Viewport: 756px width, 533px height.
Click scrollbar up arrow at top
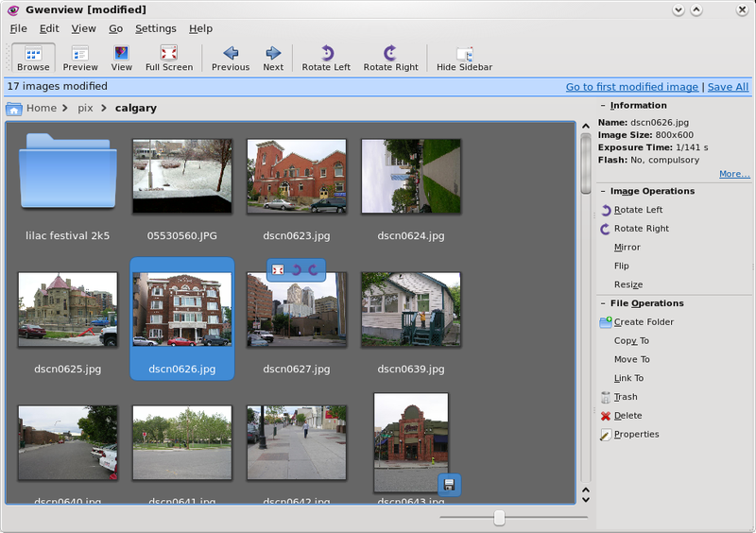(586, 127)
